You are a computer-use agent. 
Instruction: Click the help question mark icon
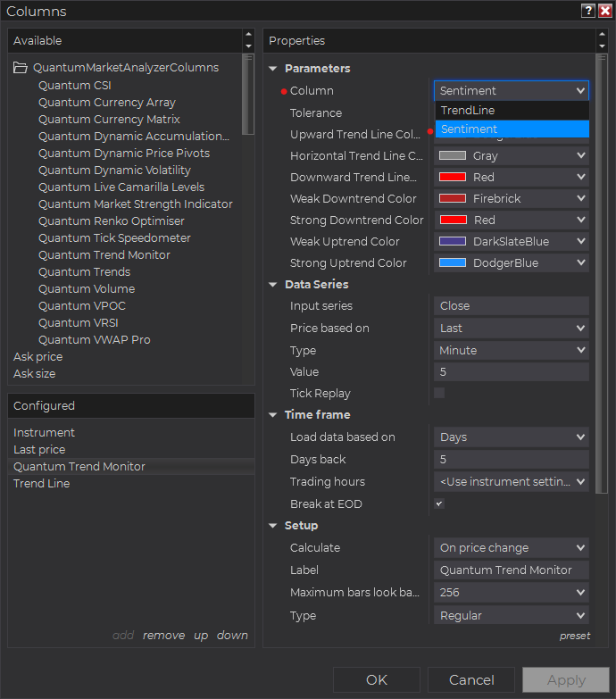(588, 11)
